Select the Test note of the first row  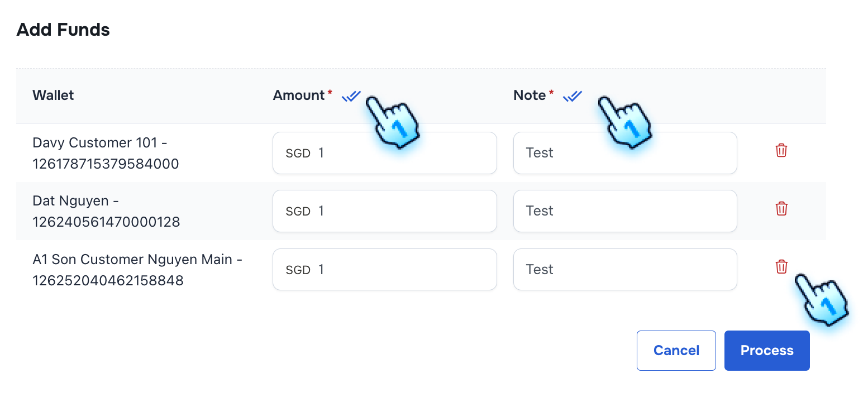click(x=624, y=152)
